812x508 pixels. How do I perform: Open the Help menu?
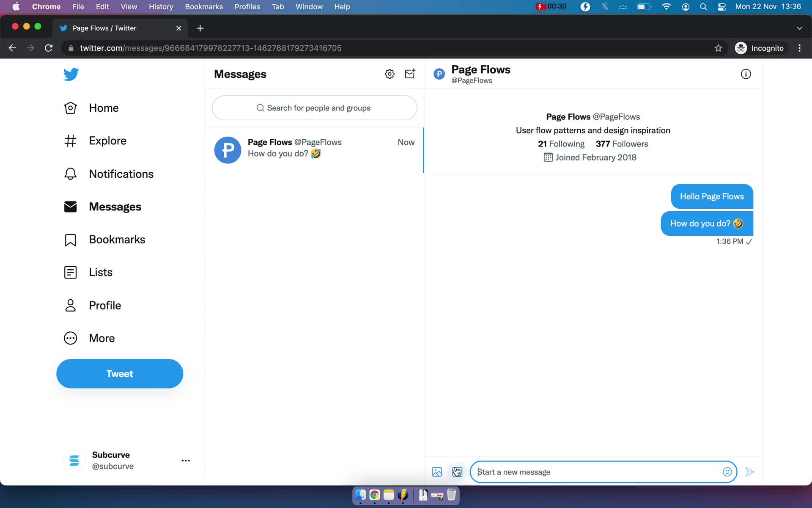point(342,7)
